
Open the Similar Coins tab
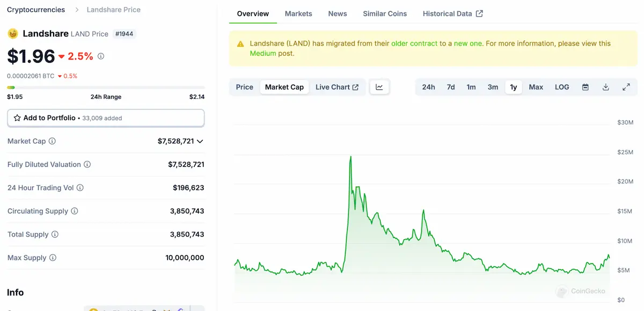click(x=385, y=13)
